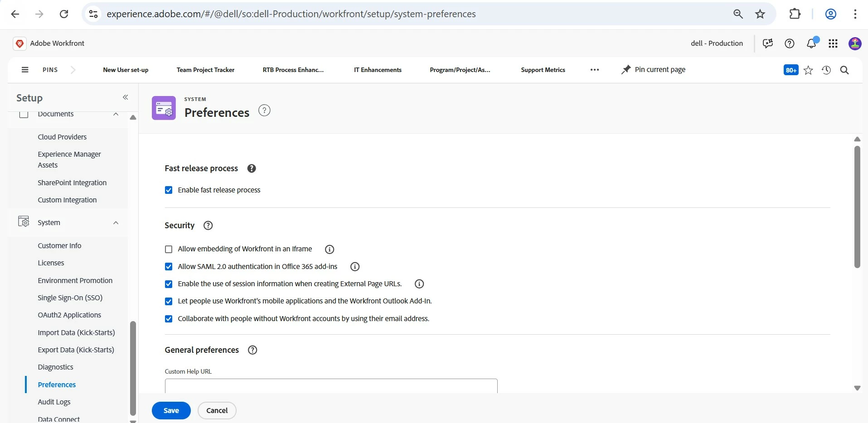Toggle mobile applications and Outlook Add-In checkbox
This screenshot has height=423, width=868.
pyautogui.click(x=169, y=302)
